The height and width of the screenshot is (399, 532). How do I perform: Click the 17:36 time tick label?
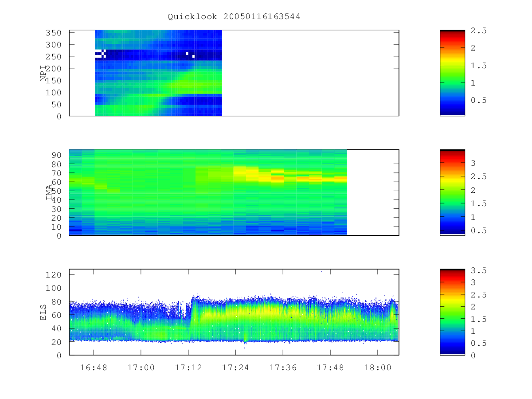click(283, 368)
